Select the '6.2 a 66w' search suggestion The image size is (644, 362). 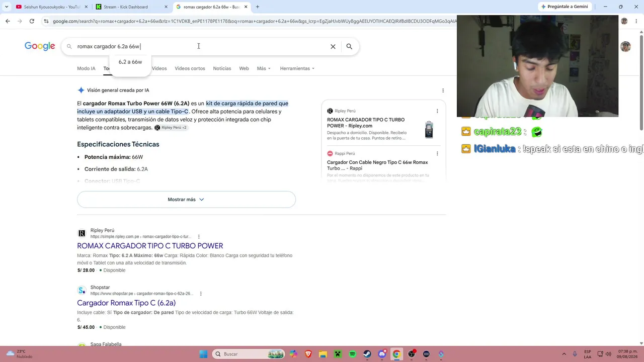click(130, 62)
